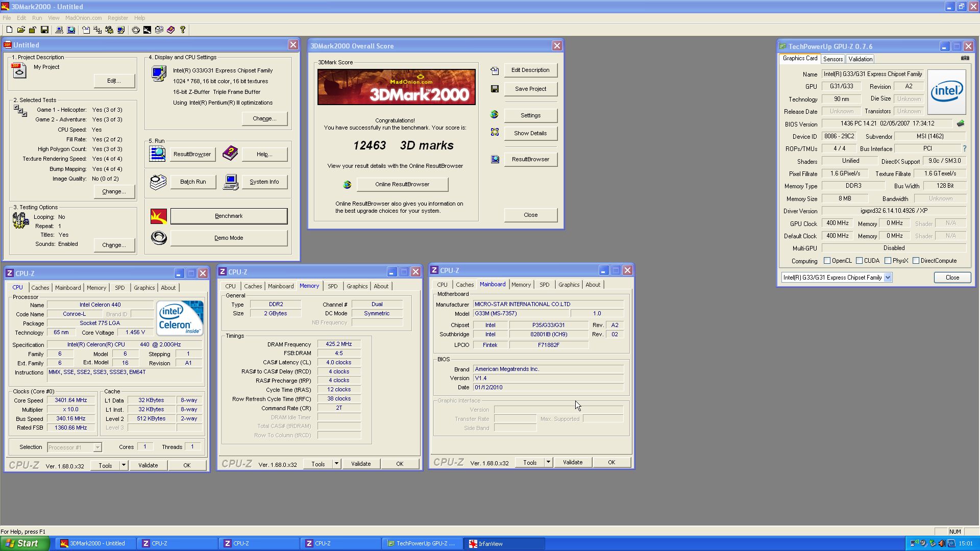Viewport: 980px width, 551px height.
Task: Click the Selected Tests checkmarks toolbar icon
Action: tap(97, 30)
